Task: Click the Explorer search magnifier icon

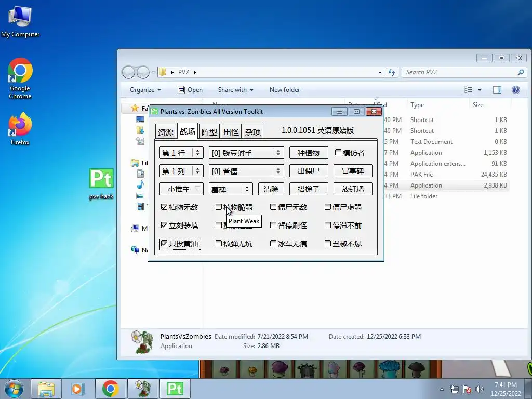Action: (521, 72)
